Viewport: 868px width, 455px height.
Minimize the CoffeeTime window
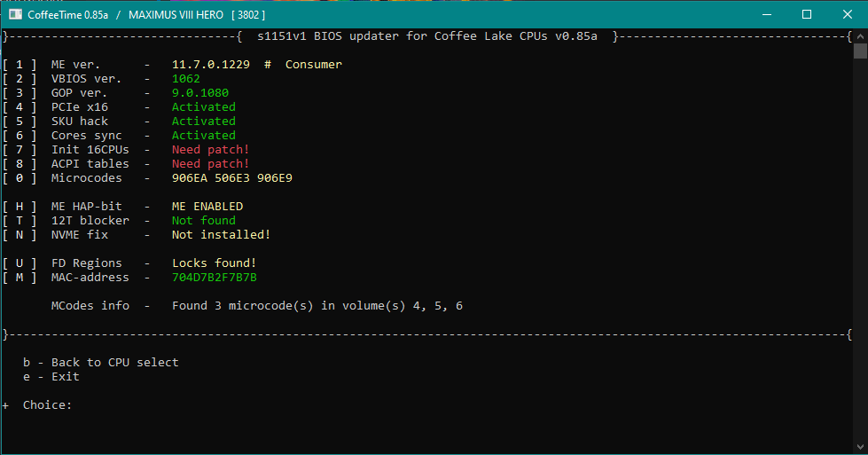767,14
